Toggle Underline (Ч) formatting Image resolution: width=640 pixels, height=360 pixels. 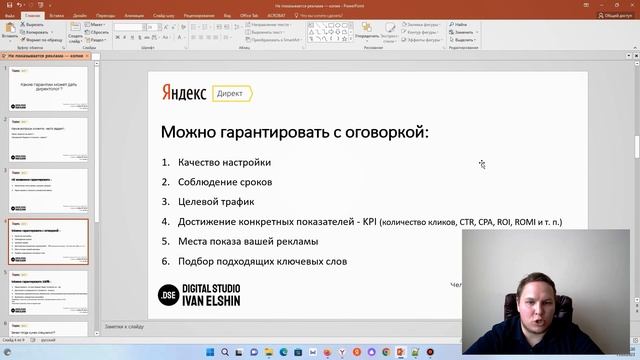coord(132,38)
